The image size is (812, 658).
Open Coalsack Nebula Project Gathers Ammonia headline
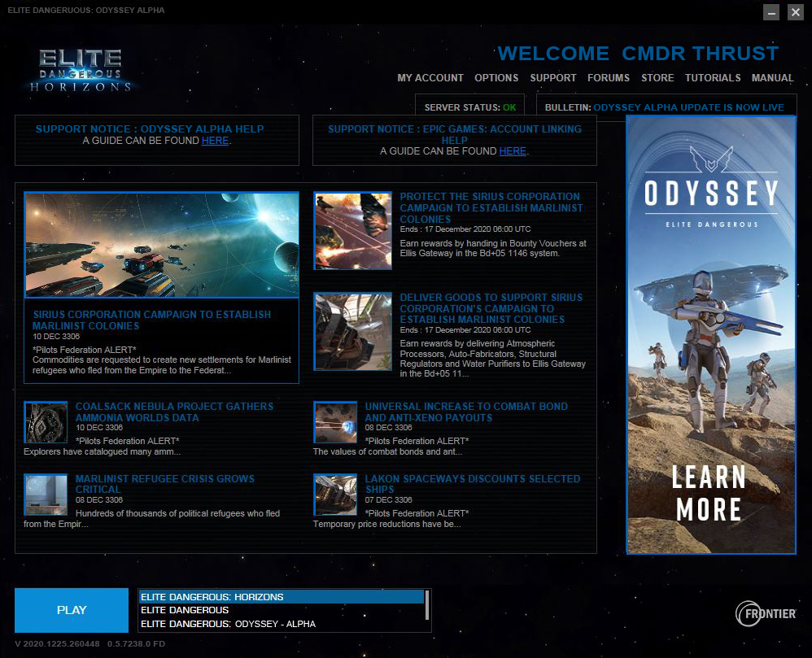pos(174,412)
